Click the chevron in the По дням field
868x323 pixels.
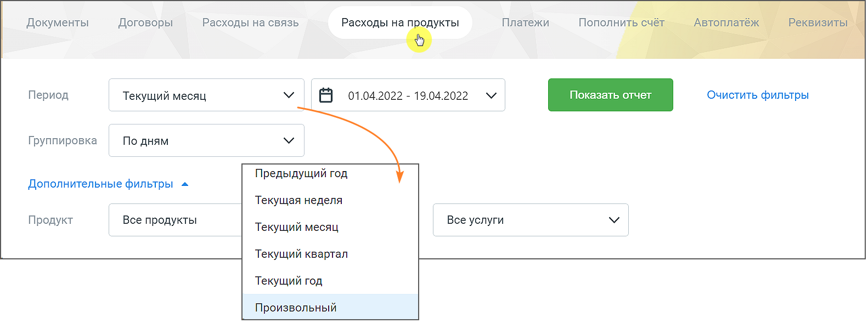pyautogui.click(x=289, y=141)
